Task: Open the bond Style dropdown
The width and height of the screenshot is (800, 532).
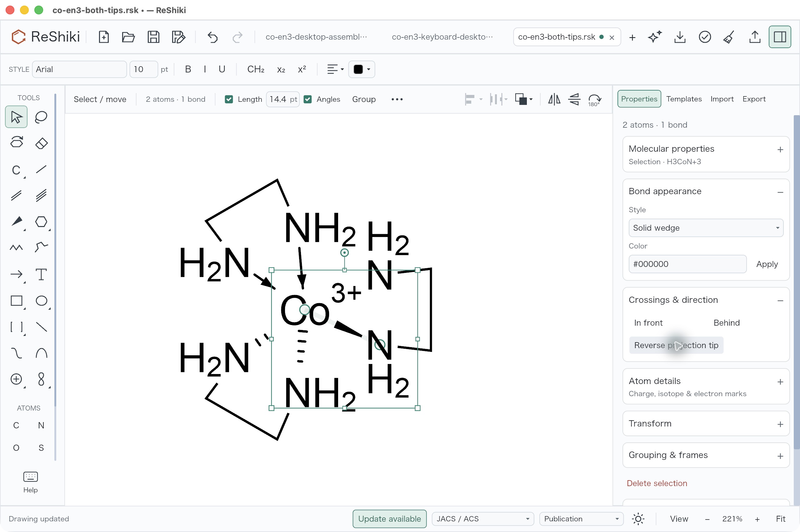Action: (x=706, y=228)
